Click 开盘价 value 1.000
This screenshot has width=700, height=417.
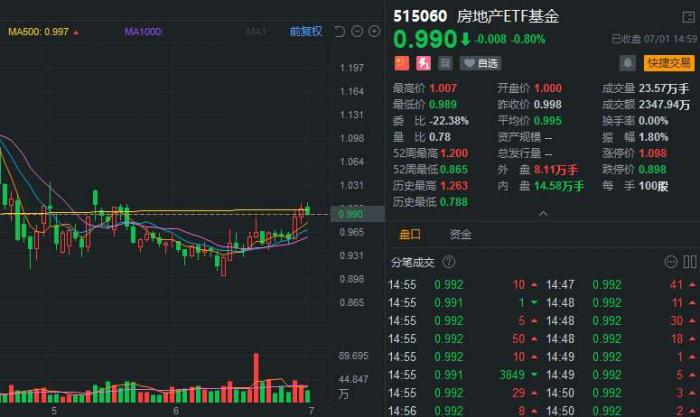pos(548,88)
